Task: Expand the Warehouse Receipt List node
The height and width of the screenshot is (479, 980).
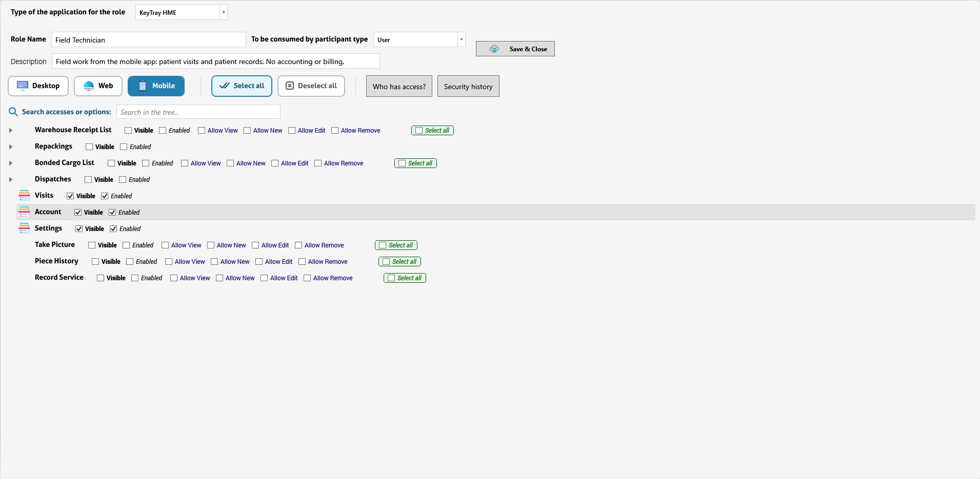Action: click(x=11, y=131)
